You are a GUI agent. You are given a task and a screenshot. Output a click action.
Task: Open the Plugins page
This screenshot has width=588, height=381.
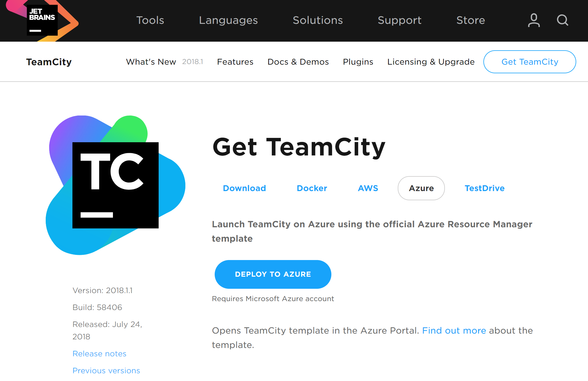[x=358, y=62]
